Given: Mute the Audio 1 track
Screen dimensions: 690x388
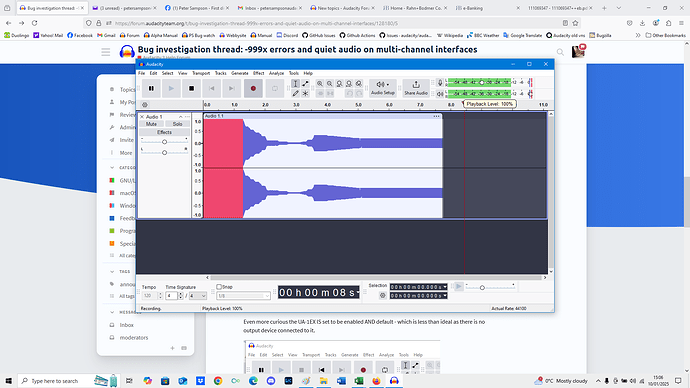Looking at the screenshot, I should pyautogui.click(x=151, y=124).
